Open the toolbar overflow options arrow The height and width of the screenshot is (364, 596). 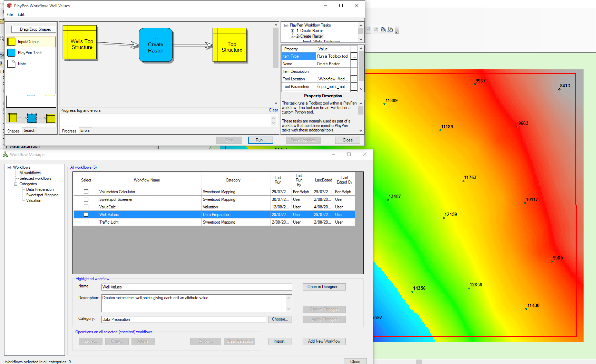(397, 31)
